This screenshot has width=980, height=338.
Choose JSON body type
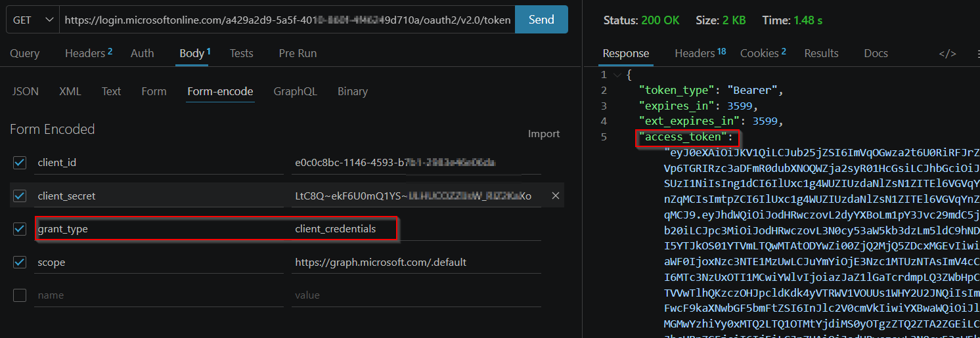[26, 91]
